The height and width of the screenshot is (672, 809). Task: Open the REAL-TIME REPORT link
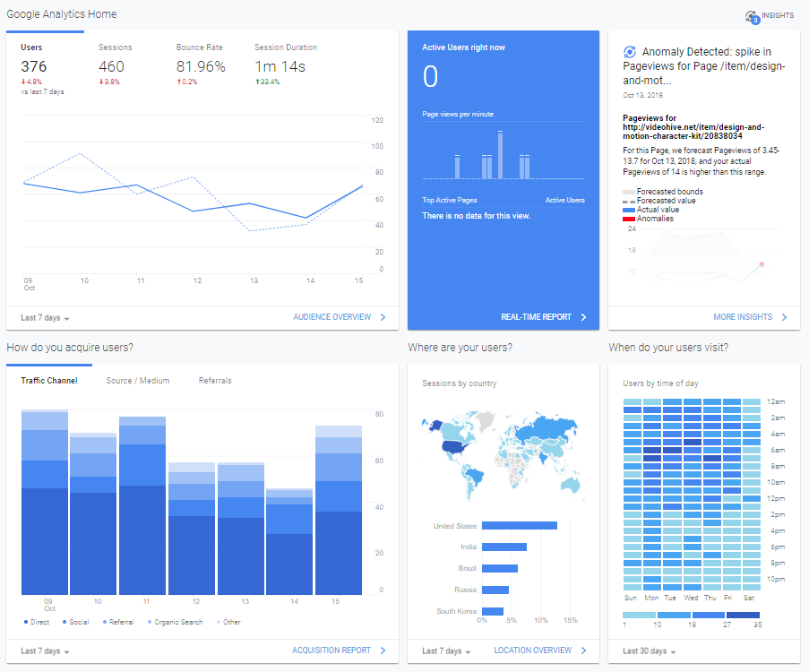point(536,317)
